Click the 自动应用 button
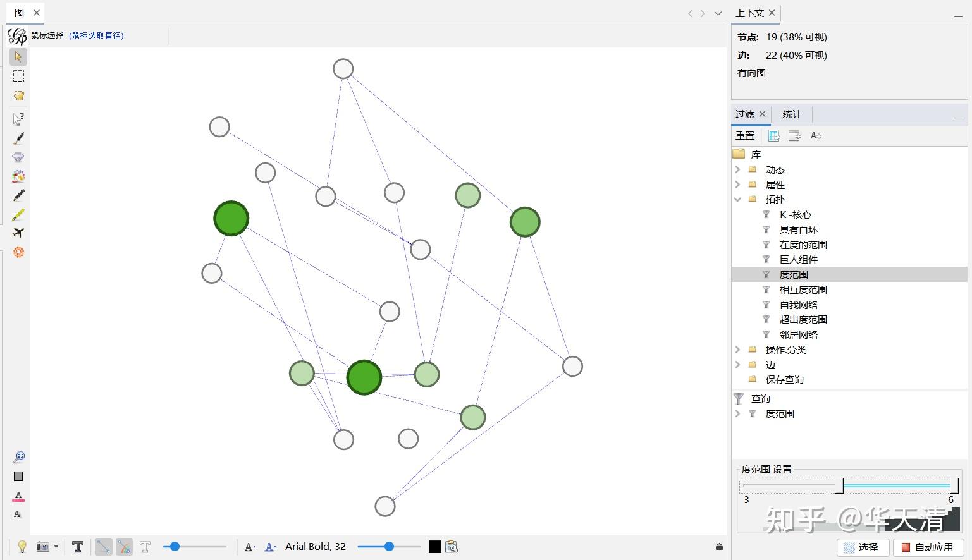 tap(928, 547)
